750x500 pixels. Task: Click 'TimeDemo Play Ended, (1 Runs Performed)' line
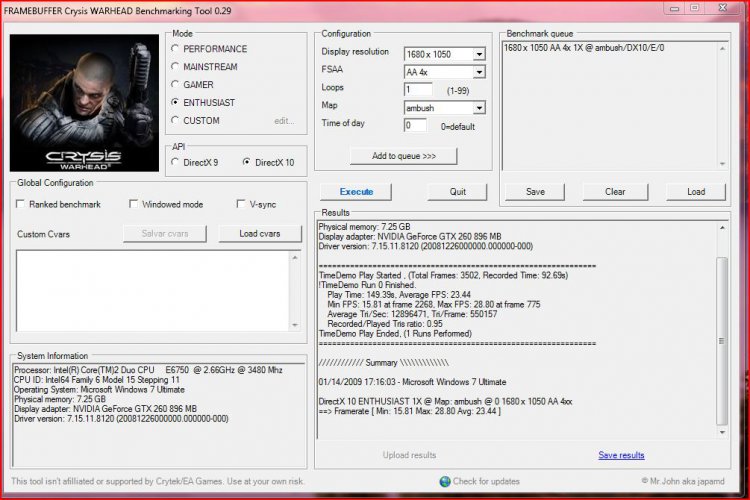pos(395,333)
